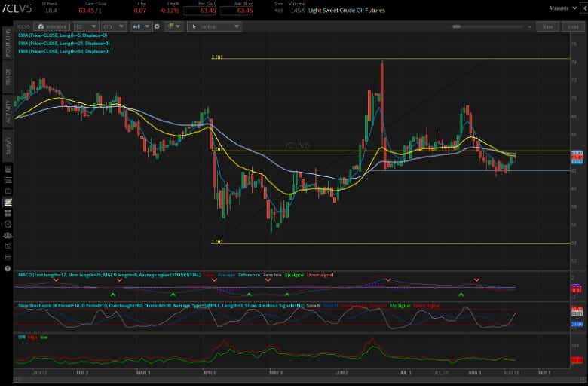Click the circular ring icon in the sidebar
Screen dimensions: 588x388
coord(8,225)
